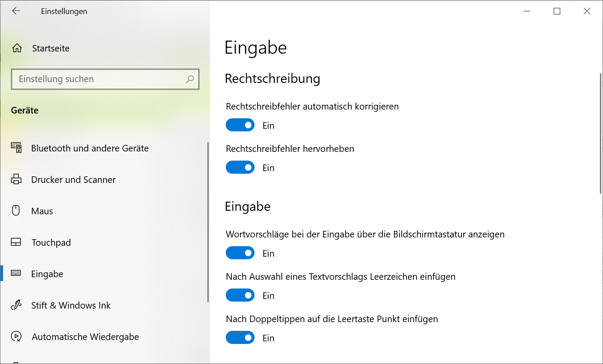Open the Eingabe sidebar section

click(47, 274)
